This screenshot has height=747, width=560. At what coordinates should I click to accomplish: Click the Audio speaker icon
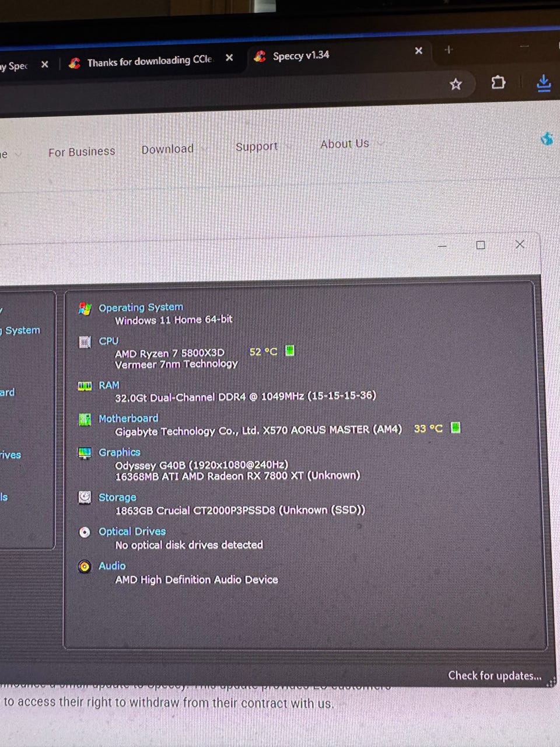(x=85, y=566)
